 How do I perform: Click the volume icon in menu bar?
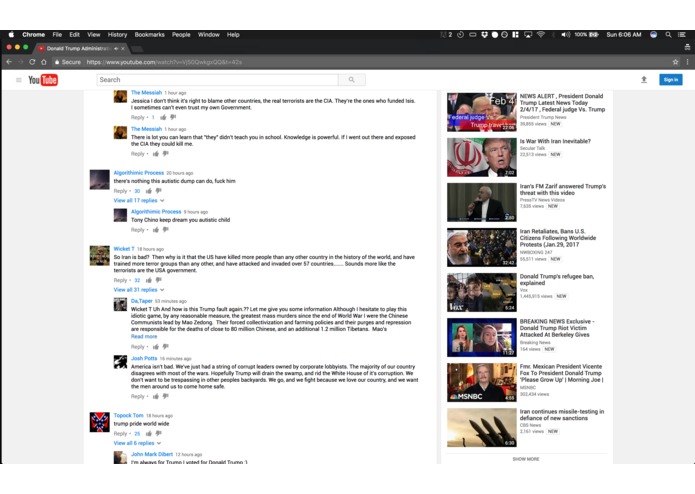pyautogui.click(x=566, y=35)
